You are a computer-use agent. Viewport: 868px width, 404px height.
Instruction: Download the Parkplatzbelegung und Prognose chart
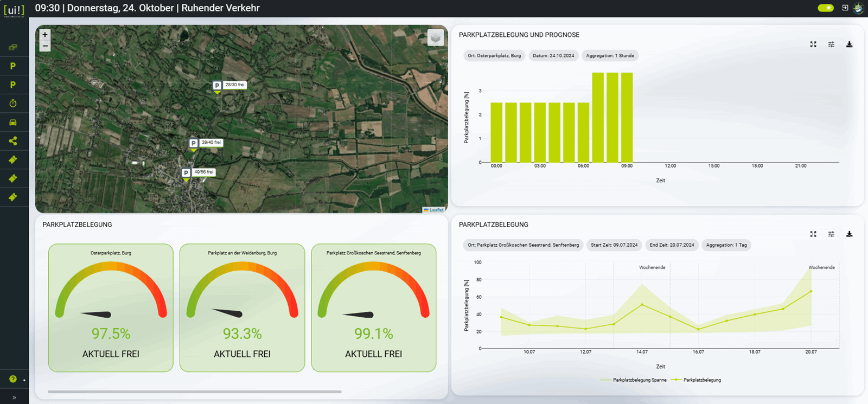point(849,44)
